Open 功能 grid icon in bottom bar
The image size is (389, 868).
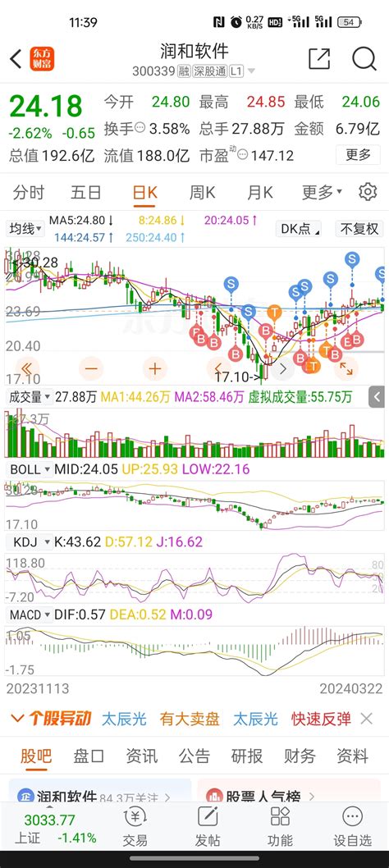280,828
